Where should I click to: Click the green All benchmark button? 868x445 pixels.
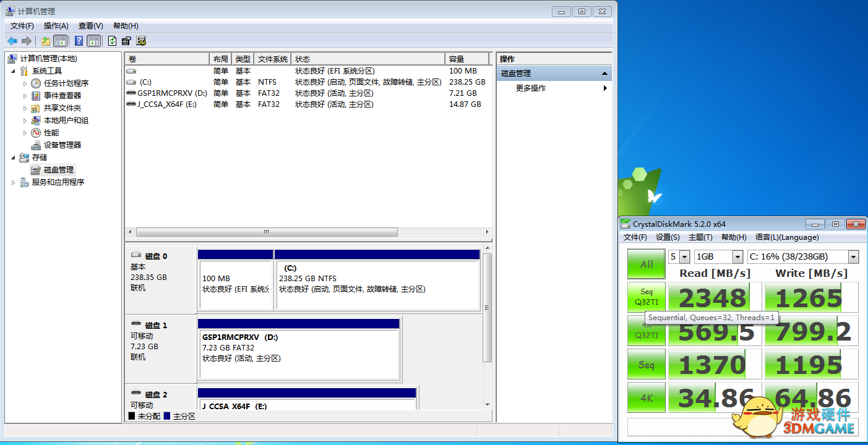point(647,264)
